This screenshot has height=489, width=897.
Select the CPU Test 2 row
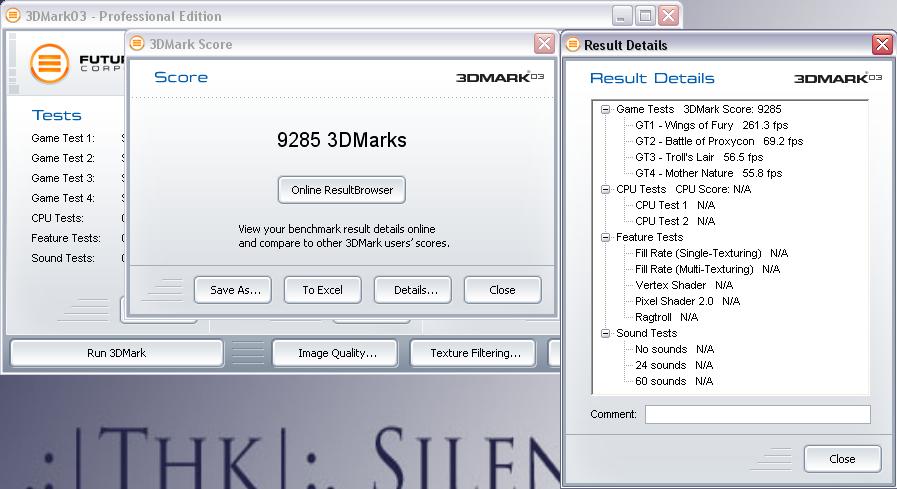point(675,221)
